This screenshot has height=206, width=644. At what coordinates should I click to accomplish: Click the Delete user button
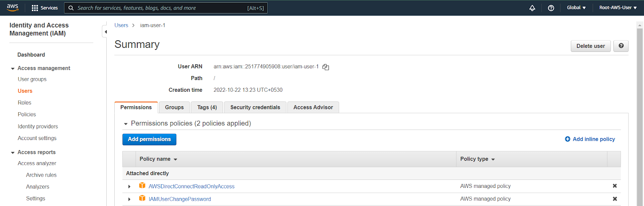(590, 46)
